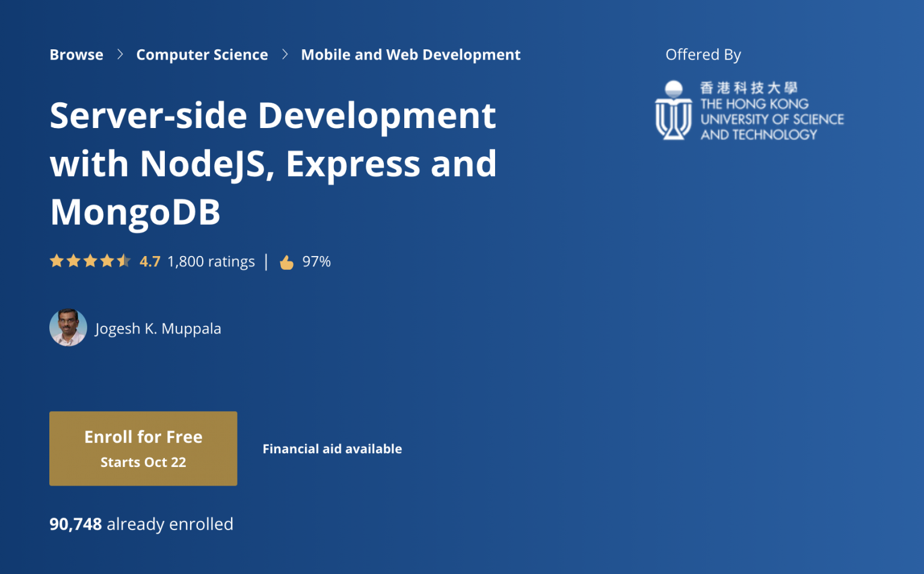Open the Computer Science breadcrumb
The width and height of the screenshot is (924, 574).
[x=202, y=55]
